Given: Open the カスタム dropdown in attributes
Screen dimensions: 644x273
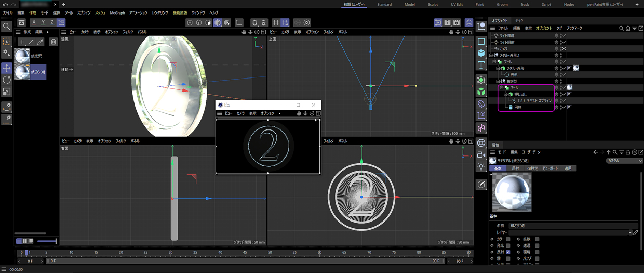Looking at the screenshot, I should coord(624,161).
